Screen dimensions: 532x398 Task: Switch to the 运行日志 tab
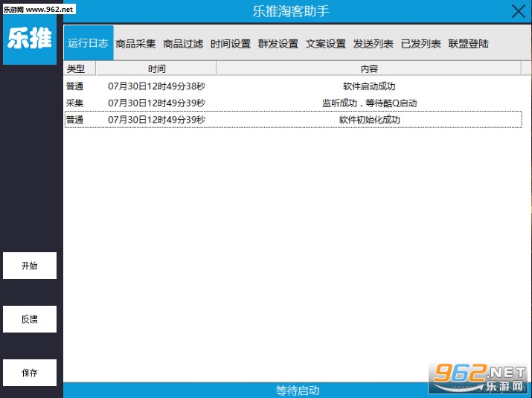click(89, 43)
